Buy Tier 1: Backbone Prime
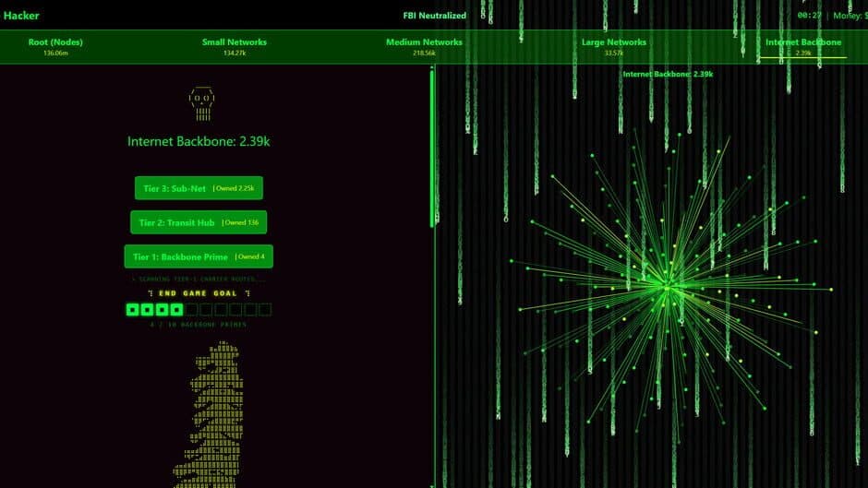The height and width of the screenshot is (488, 868). coord(199,256)
